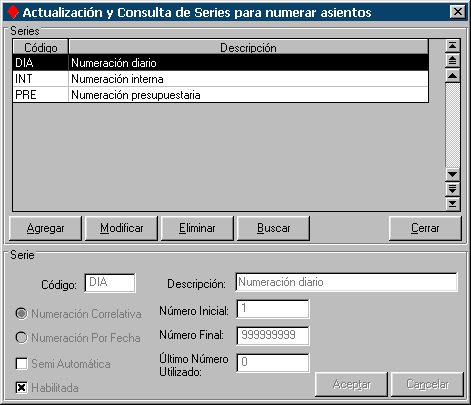Click the Eliminar button
The image size is (471, 405).
click(x=197, y=228)
